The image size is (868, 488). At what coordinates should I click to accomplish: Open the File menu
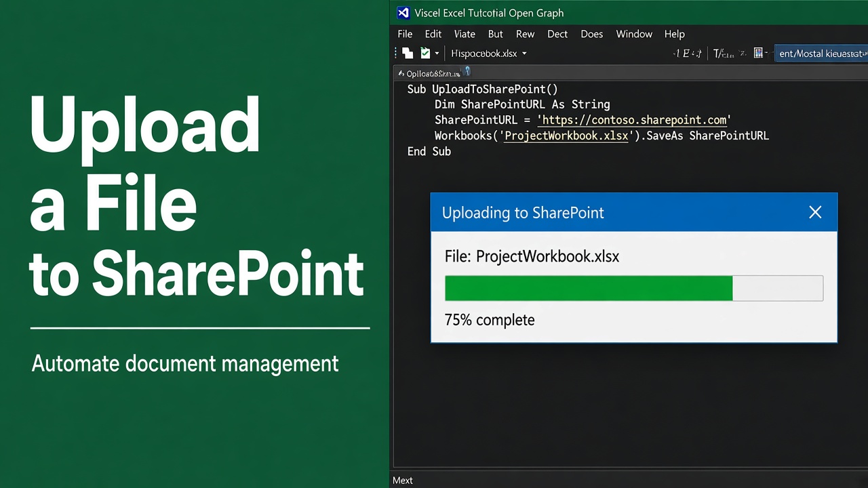tap(405, 34)
